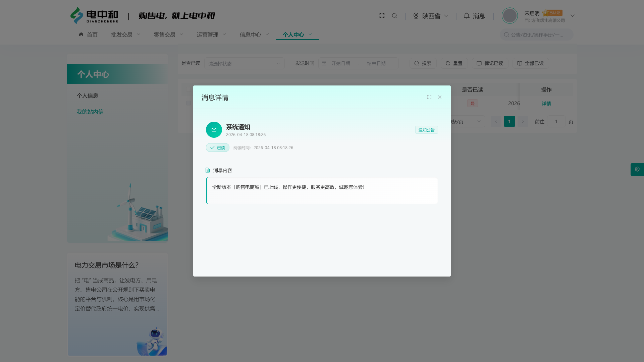Click the location pin icon beside 陕西省
The width and height of the screenshot is (644, 362).
pyautogui.click(x=416, y=16)
